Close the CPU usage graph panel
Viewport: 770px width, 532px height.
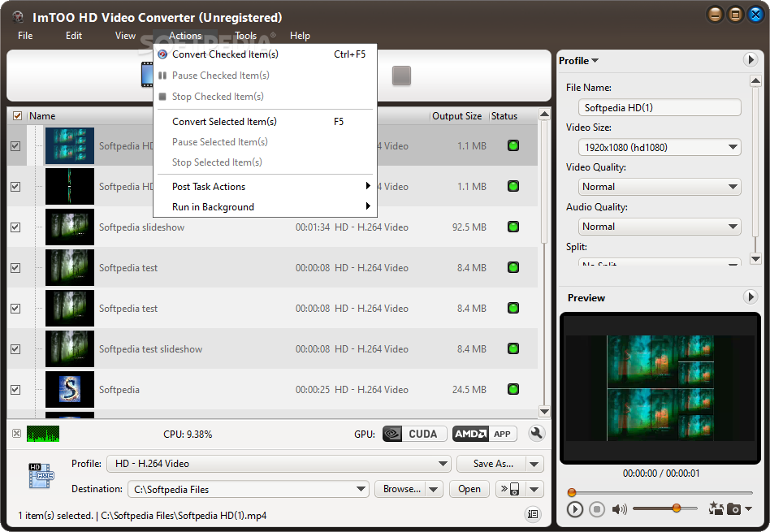point(17,433)
